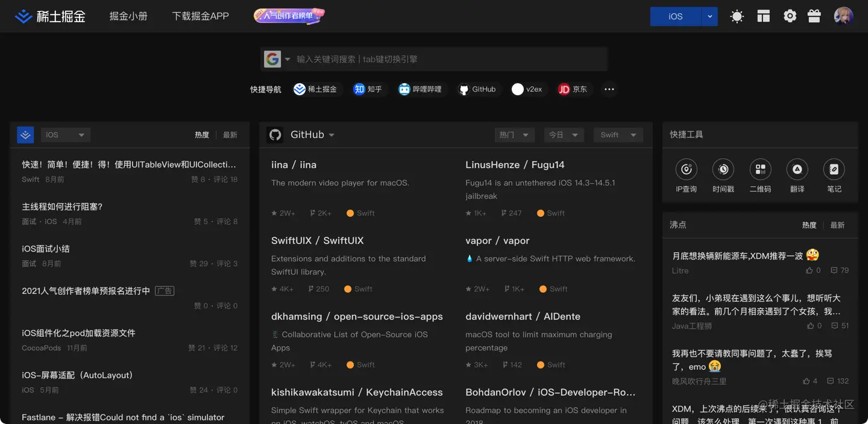Screen dimensions: 868x424
Task: Open SwiftUIX / SwiftUIX repository
Action: coord(318,240)
